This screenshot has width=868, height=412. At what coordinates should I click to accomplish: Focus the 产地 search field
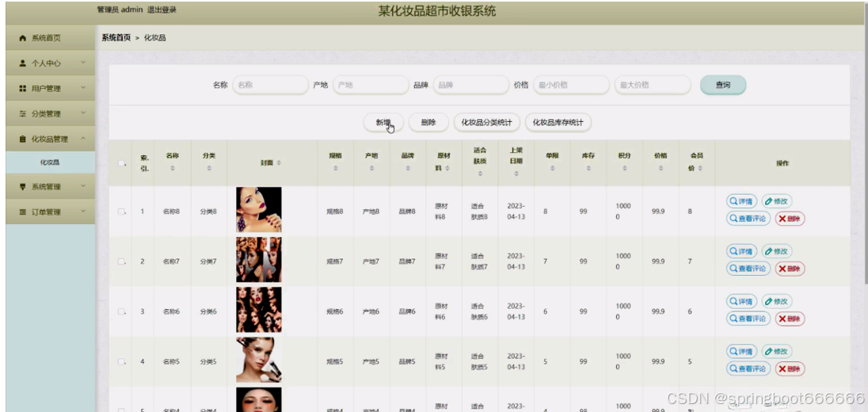pos(371,86)
